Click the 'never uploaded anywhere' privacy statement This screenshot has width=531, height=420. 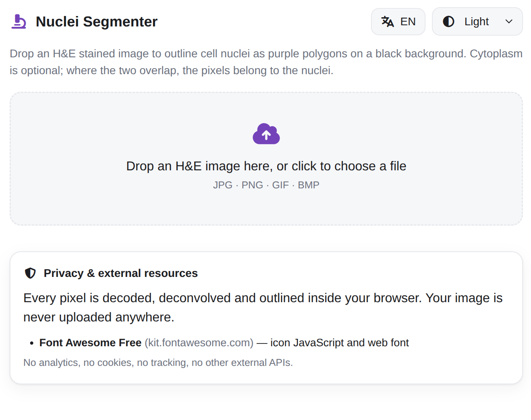[x=99, y=317]
